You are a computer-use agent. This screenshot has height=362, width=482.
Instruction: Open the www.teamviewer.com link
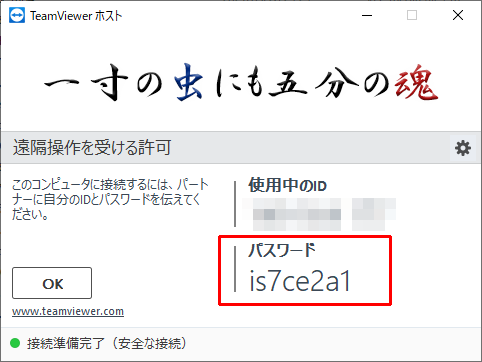pos(68,311)
